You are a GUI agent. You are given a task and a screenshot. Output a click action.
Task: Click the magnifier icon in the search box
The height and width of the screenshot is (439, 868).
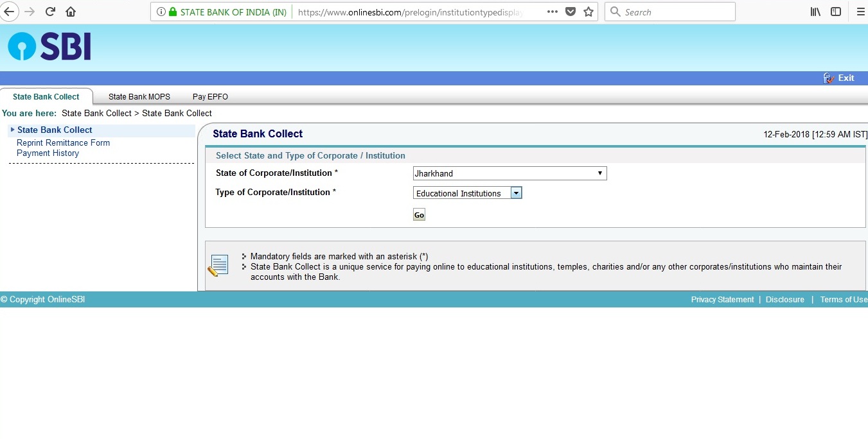point(615,12)
